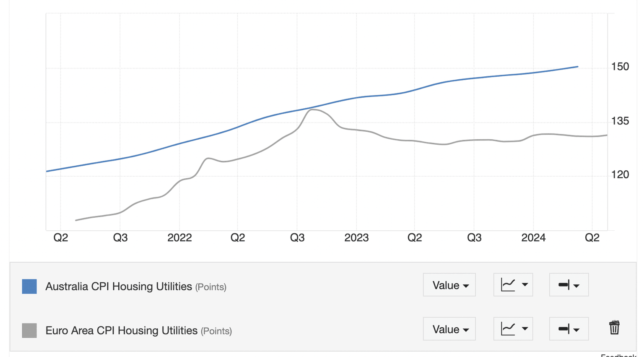The width and height of the screenshot is (644, 357).
Task: Expand the Value dropdown for Euro Area CPI
Action: click(x=449, y=329)
